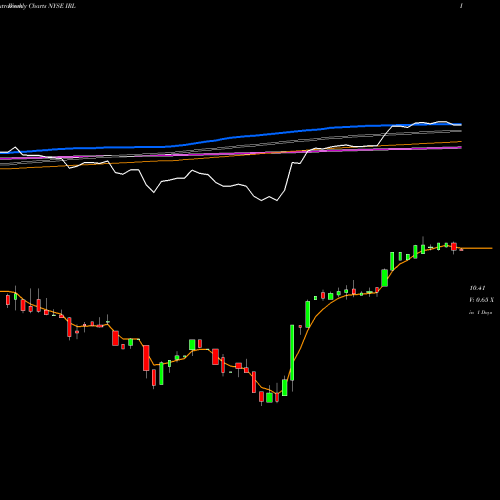Click the volume label 'V: 0.65'
Image resolution: width=500 pixels, height=500 pixels.
479,300
